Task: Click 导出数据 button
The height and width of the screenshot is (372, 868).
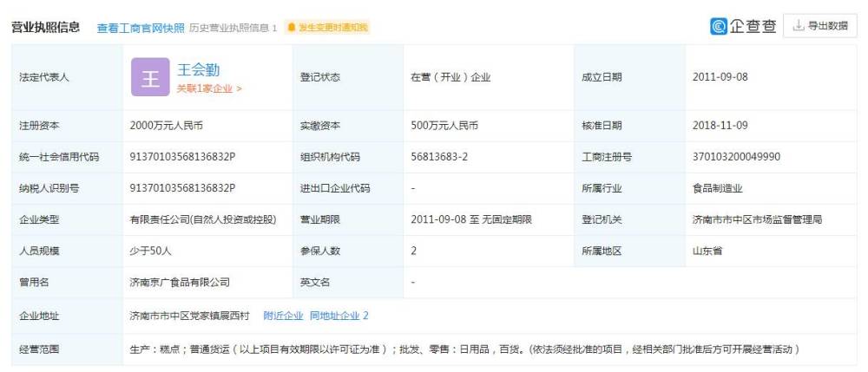Action: tap(820, 26)
